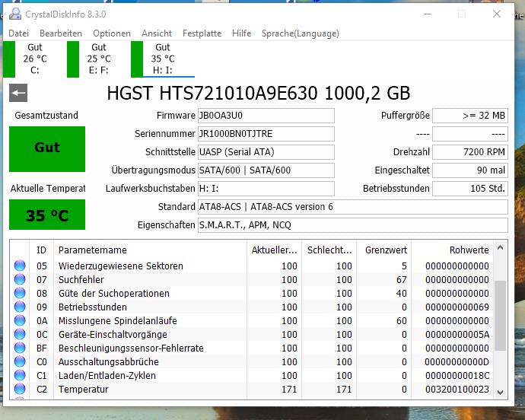The width and height of the screenshot is (525, 420).
Task: Click the Puffergröße field >= 32 MB
Action: (x=470, y=116)
